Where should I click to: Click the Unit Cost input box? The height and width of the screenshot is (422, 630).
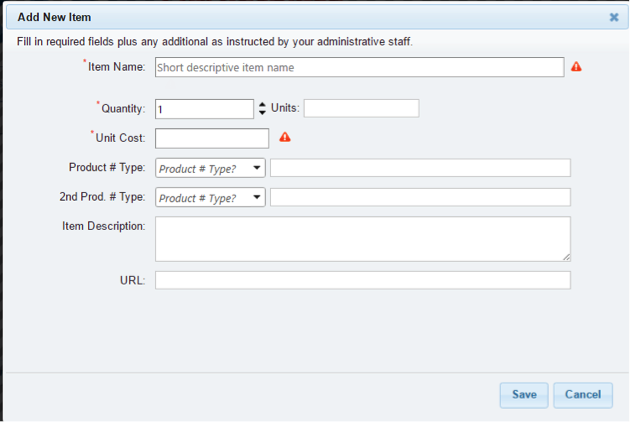[212, 138]
